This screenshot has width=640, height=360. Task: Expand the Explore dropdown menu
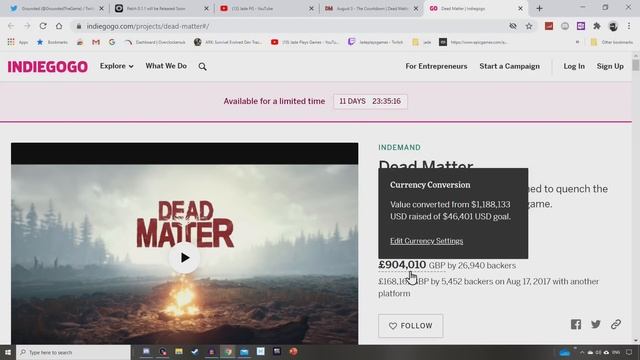pyautogui.click(x=117, y=66)
